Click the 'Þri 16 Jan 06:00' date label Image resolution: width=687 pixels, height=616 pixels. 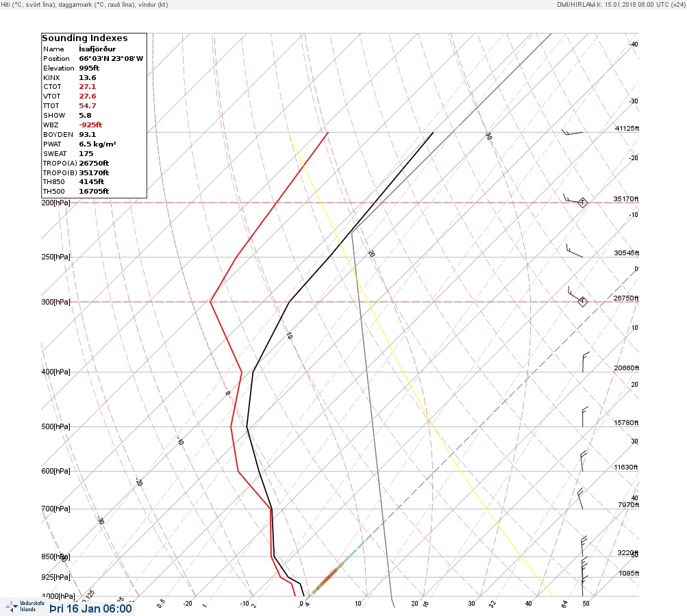point(90,609)
